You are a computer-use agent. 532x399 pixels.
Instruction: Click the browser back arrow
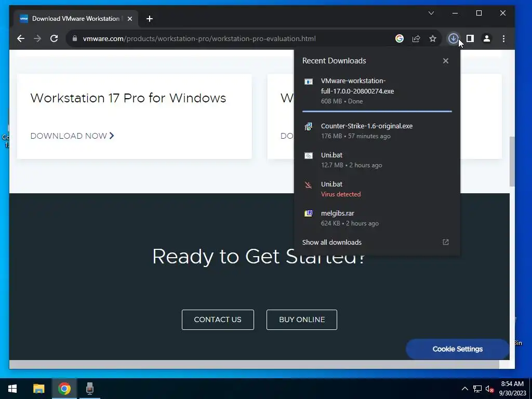point(21,38)
